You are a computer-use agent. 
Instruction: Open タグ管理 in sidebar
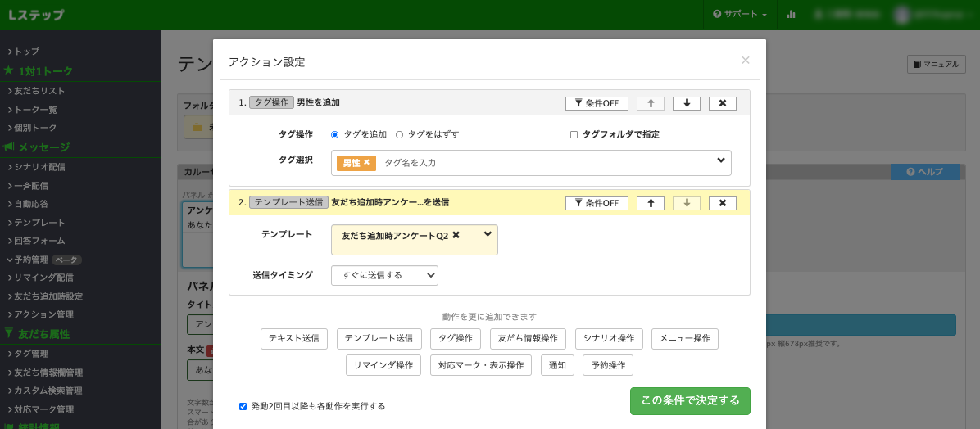coord(31,354)
